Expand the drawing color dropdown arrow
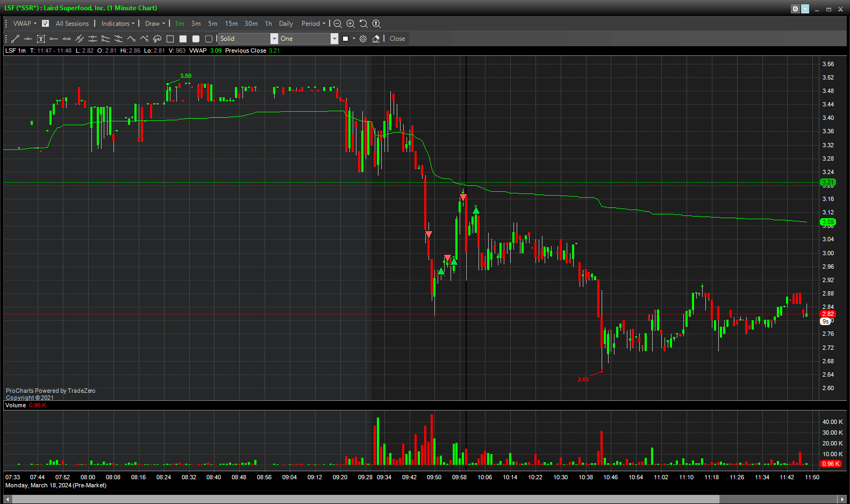 (x=354, y=39)
